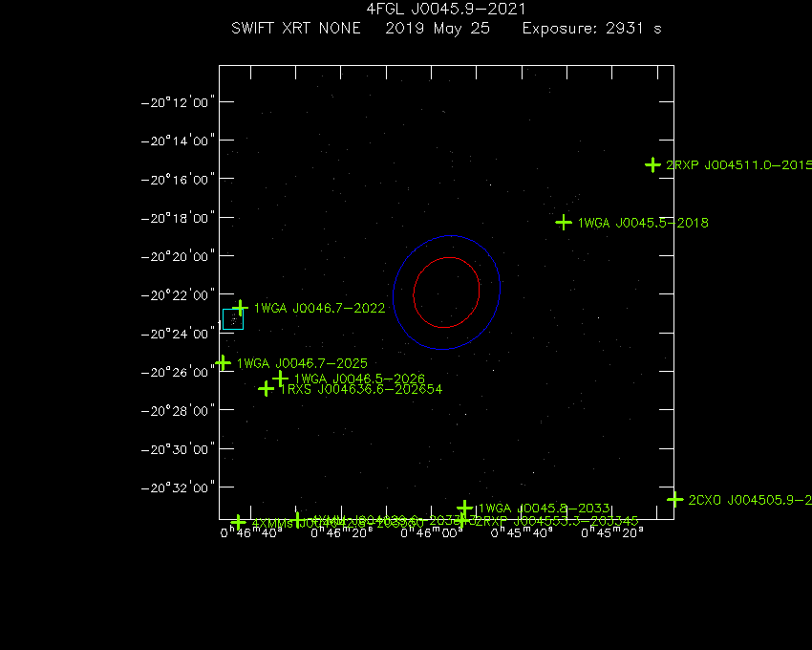Click the right ascension label 0h45m20s

coord(612,532)
